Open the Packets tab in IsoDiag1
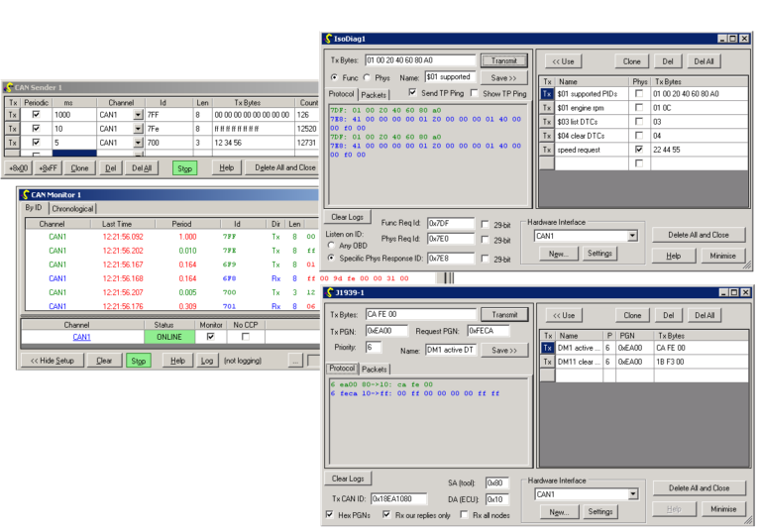 coord(374,94)
